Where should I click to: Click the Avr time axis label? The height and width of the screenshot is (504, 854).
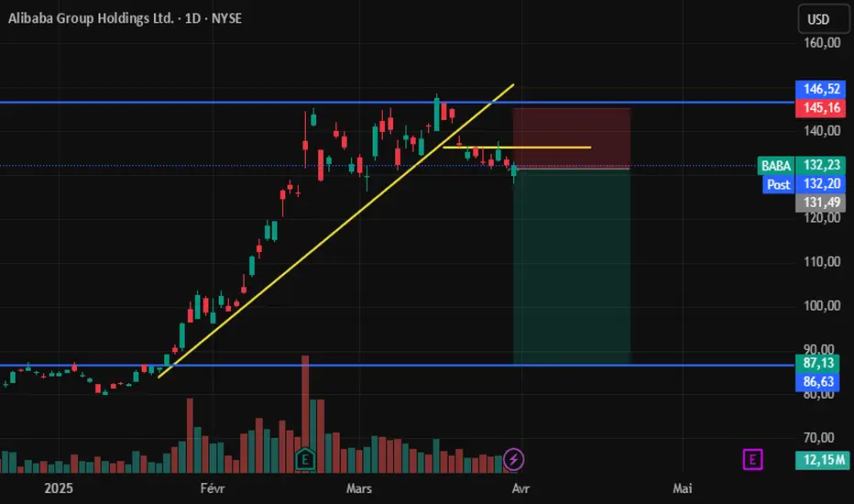tap(520, 488)
